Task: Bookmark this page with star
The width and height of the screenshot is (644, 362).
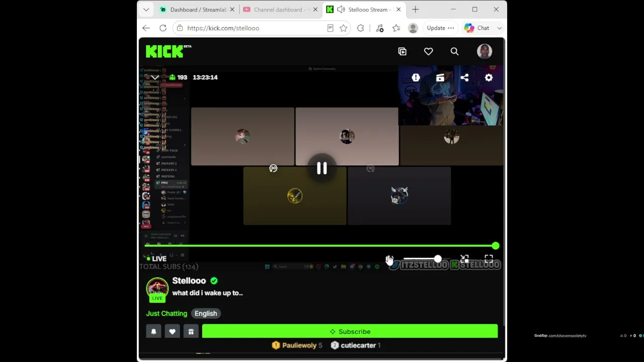Action: point(344,28)
